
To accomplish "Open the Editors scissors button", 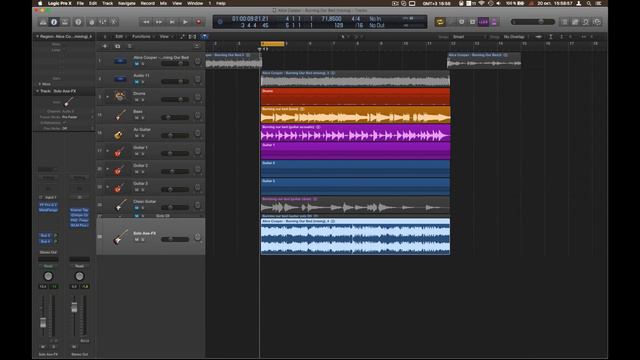I will coord(114,22).
